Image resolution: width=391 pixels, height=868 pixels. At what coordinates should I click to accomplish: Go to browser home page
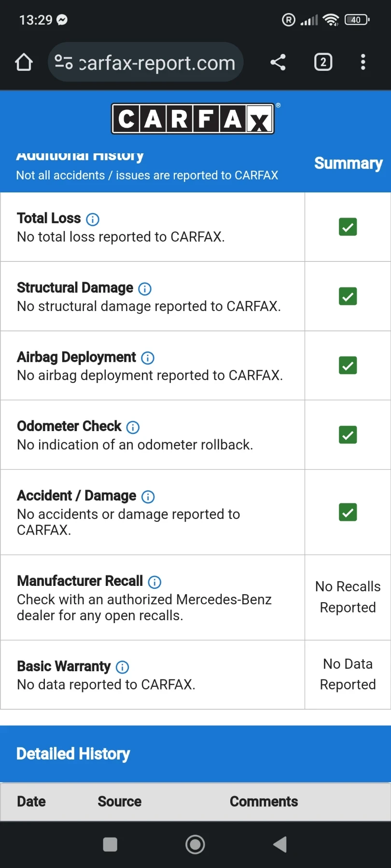coord(24,62)
